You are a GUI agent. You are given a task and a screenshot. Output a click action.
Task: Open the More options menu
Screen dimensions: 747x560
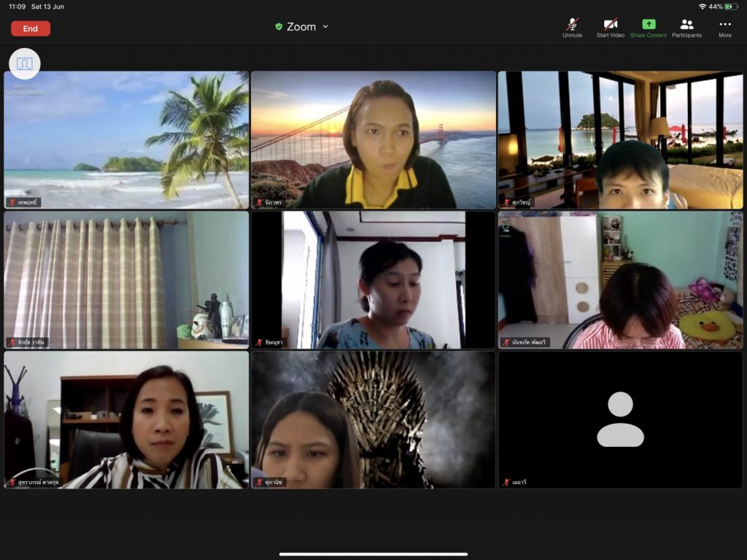pos(725,28)
